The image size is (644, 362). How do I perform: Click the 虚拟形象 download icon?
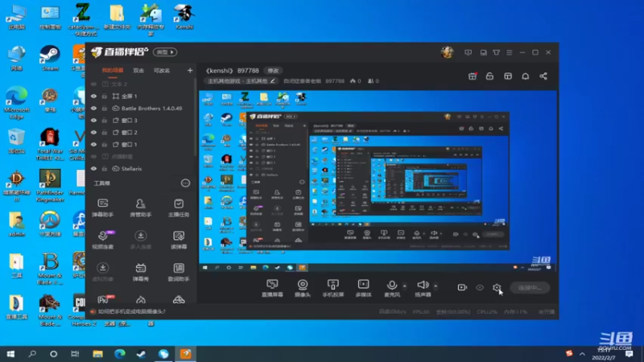point(103,268)
